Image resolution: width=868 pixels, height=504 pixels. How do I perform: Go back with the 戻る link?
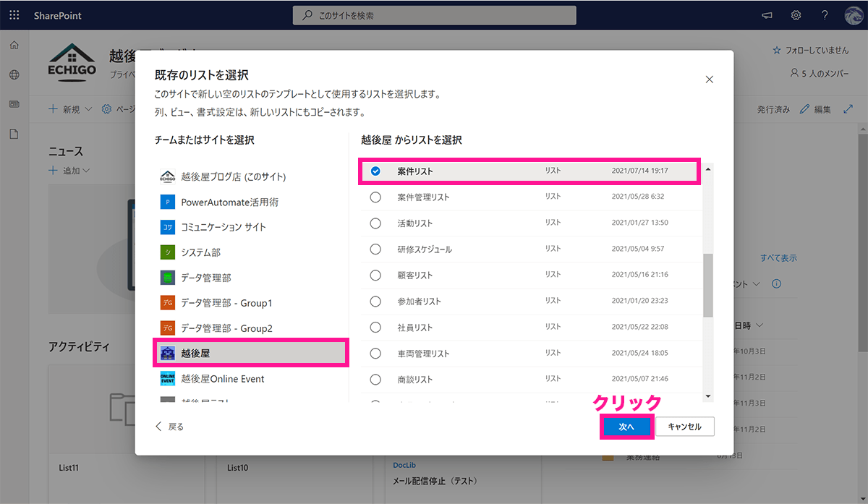(x=170, y=427)
